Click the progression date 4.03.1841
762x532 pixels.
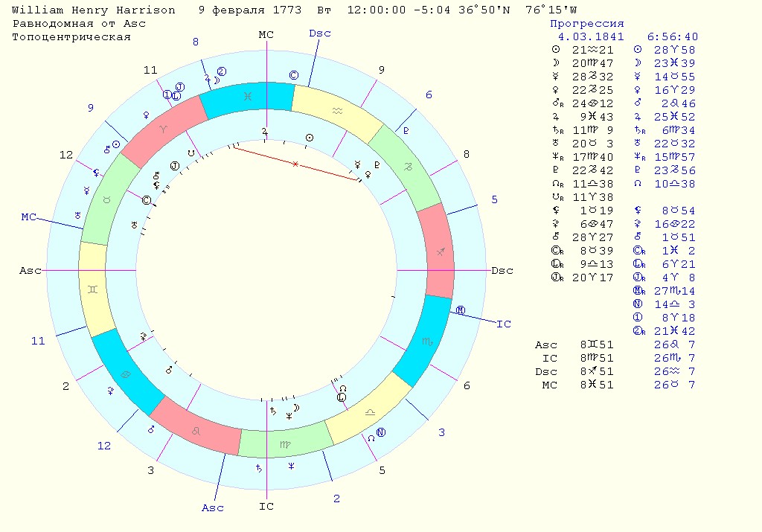tap(590, 37)
